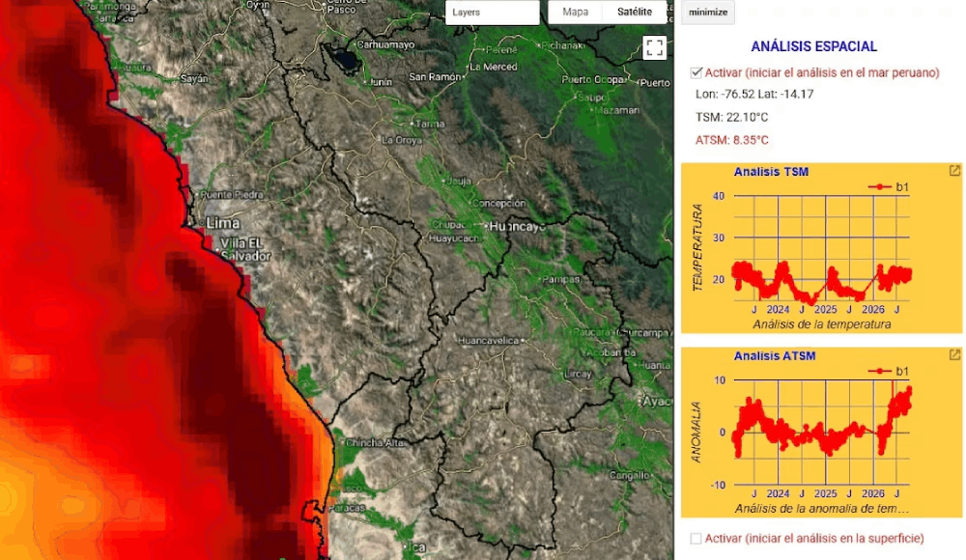Click b1 legend marker in TSM chart
966x560 pixels.
point(880,187)
